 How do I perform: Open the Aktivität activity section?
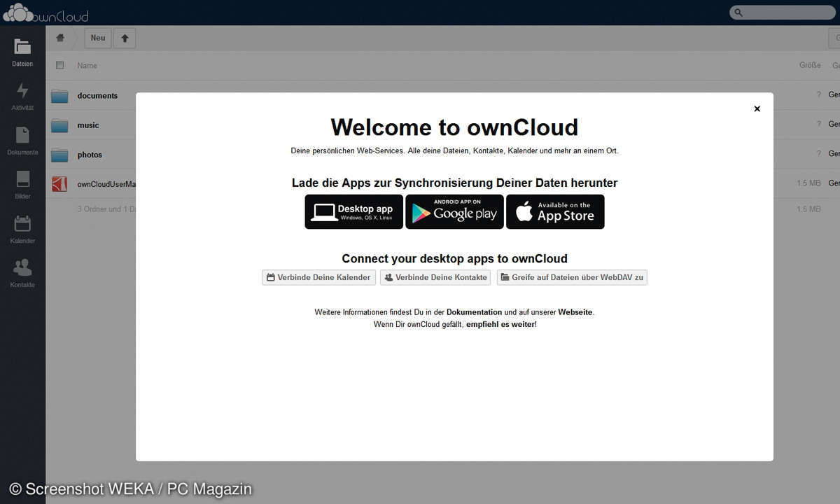[22, 97]
